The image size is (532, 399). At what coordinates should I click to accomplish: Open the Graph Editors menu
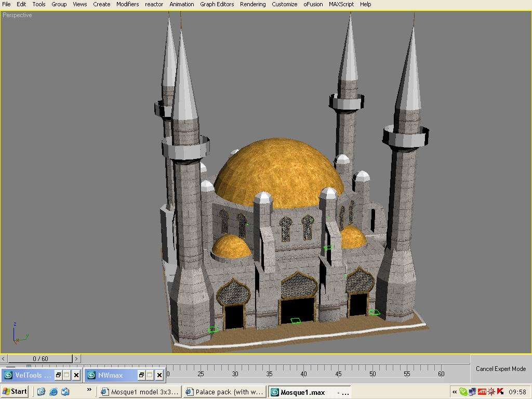[x=217, y=4]
